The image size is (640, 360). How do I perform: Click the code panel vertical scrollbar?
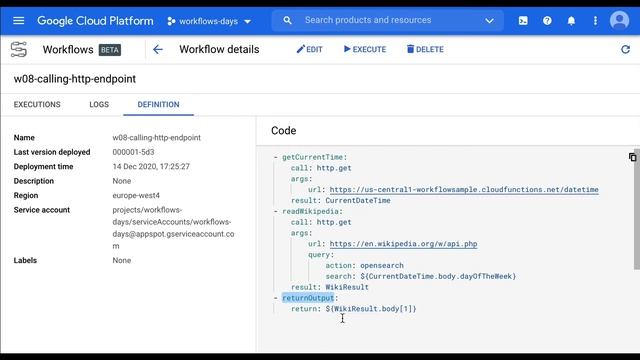637,209
